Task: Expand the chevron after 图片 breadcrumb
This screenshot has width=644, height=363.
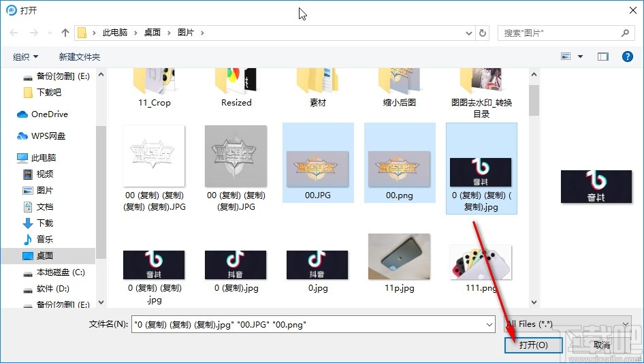Action: (202, 33)
